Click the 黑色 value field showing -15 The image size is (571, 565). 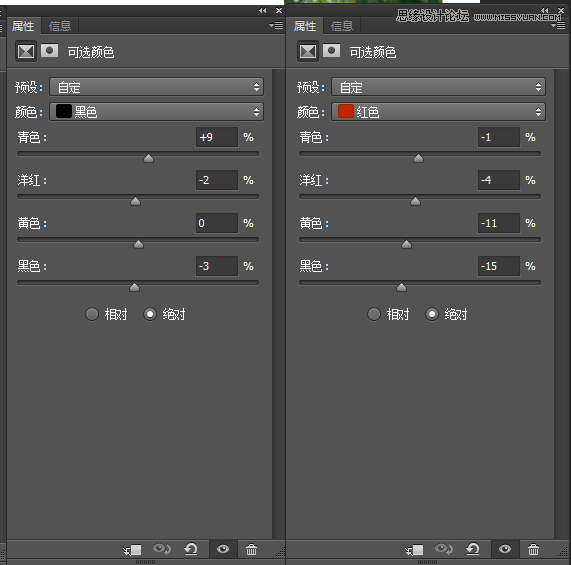(499, 266)
